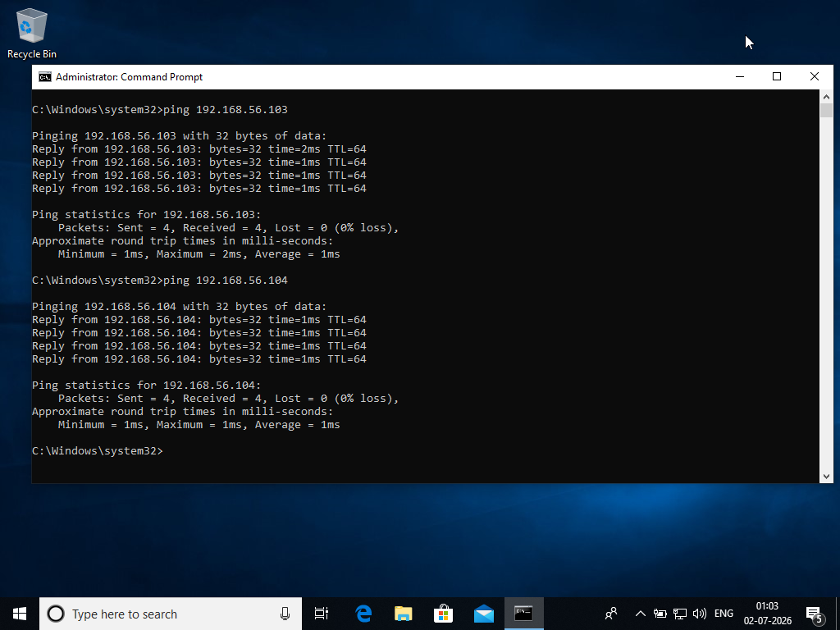The width and height of the screenshot is (840, 630).
Task: Click the Cortana circle icon in search box
Action: pyautogui.click(x=56, y=614)
